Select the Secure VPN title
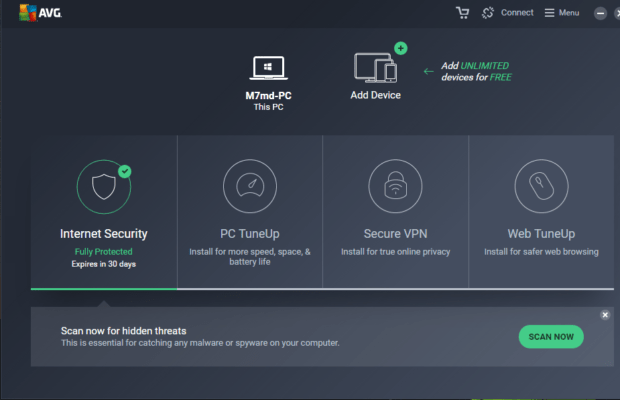Viewport: 620px width, 400px height. click(395, 234)
